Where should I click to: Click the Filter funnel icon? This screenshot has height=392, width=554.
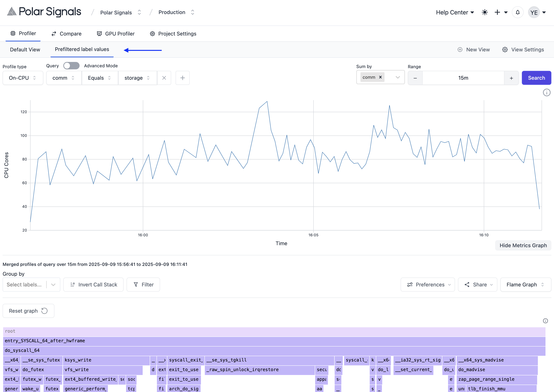click(136, 285)
